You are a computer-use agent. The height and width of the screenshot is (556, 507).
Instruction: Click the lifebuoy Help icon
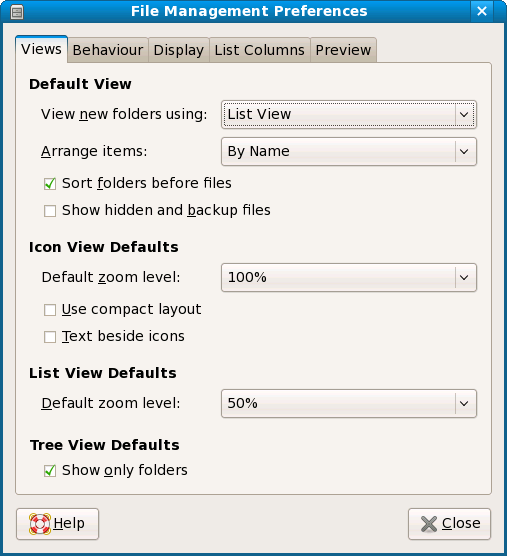(x=40, y=524)
